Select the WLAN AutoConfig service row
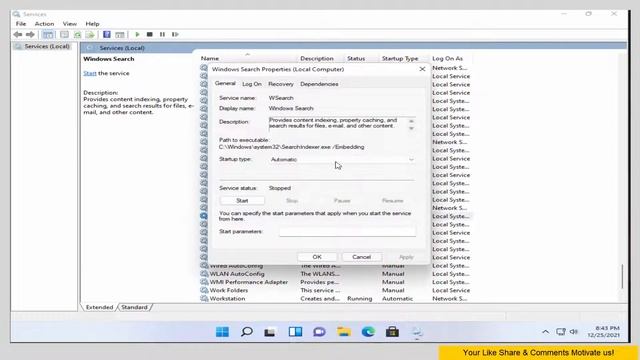Image resolution: width=640 pixels, height=360 pixels. (x=335, y=274)
